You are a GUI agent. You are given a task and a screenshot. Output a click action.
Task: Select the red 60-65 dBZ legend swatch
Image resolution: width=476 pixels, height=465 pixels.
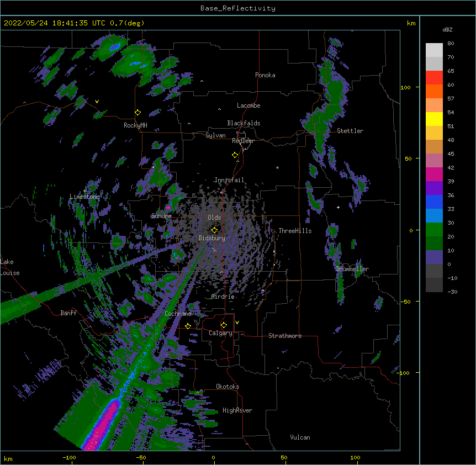coord(434,78)
